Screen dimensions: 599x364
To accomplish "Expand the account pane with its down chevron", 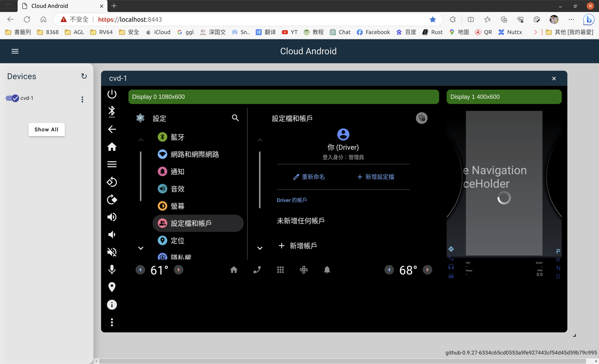I will tap(260, 248).
